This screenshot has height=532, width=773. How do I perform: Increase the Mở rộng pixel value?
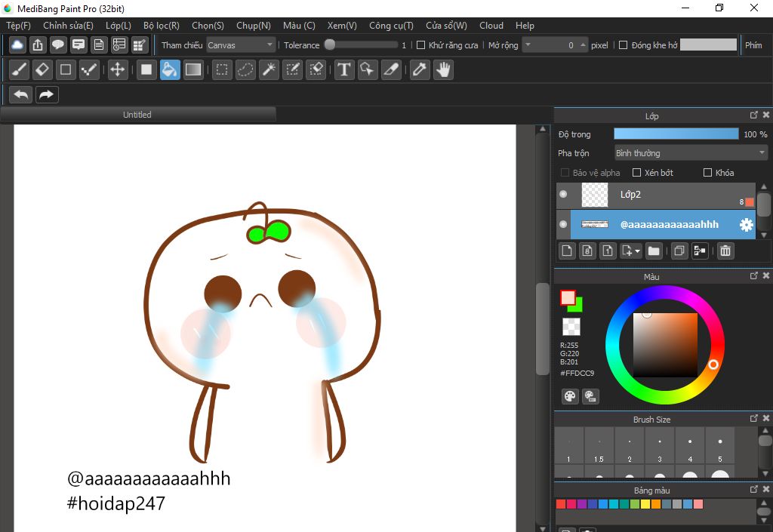pos(584,45)
